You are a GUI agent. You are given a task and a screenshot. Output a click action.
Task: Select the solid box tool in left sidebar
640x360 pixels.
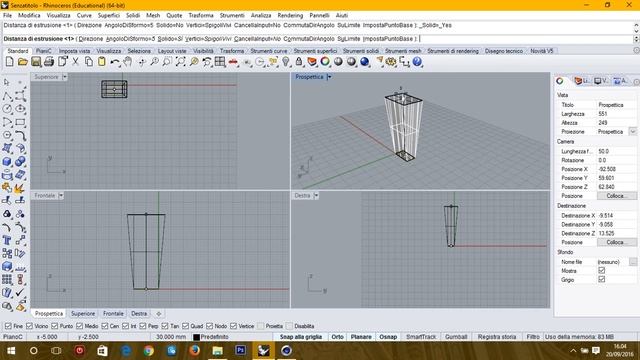[7, 161]
